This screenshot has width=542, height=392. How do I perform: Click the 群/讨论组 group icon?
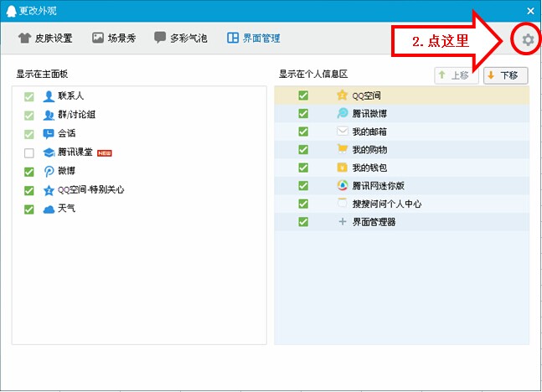49,115
